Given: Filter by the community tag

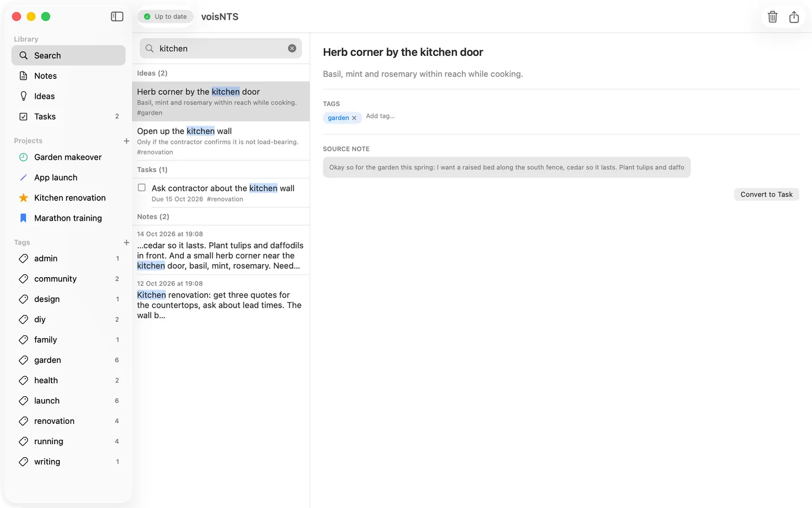Looking at the screenshot, I should 68,279.
